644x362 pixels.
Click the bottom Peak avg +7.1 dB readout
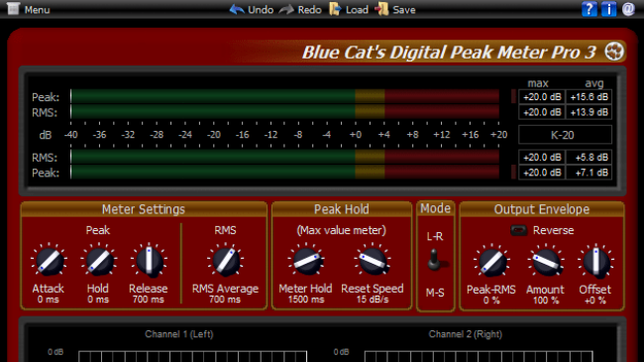coord(589,173)
